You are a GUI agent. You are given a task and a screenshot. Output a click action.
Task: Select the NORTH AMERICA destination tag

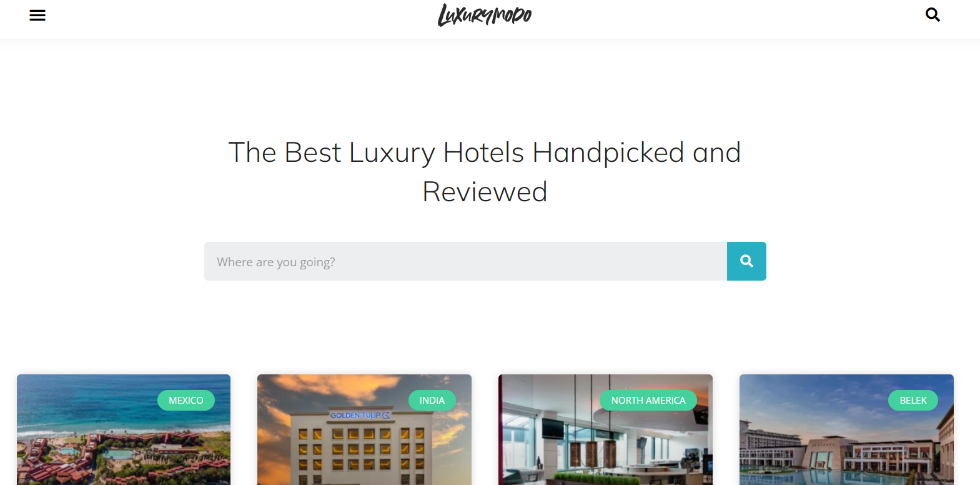(x=648, y=400)
